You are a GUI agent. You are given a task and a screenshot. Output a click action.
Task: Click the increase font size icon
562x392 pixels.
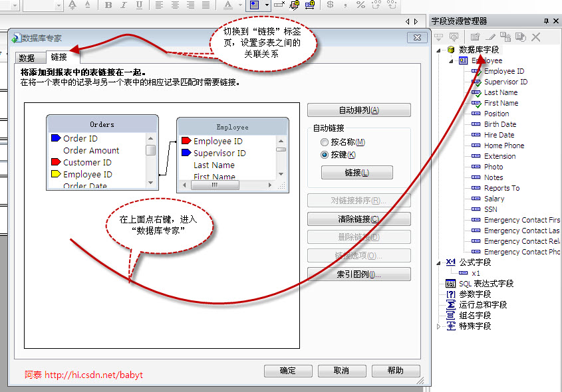[72, 5]
